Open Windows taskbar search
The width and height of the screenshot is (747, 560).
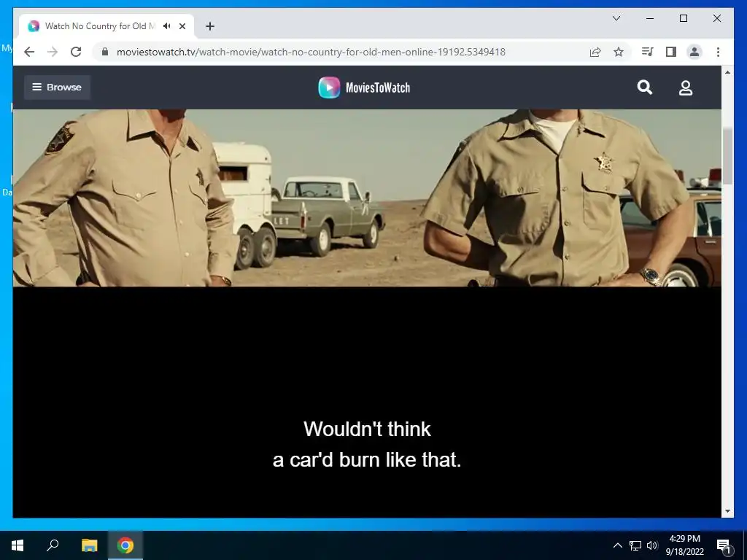coord(53,545)
